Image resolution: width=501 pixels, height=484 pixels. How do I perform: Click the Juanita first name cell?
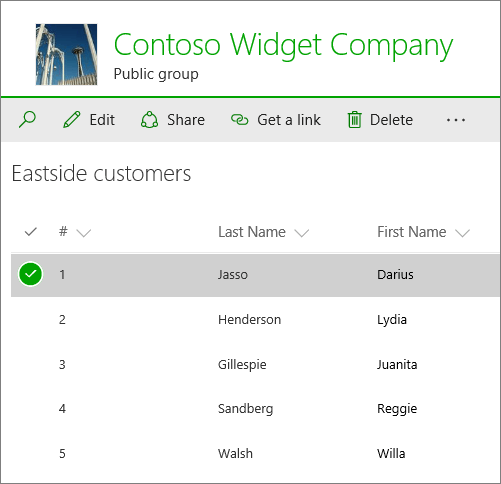point(397,364)
